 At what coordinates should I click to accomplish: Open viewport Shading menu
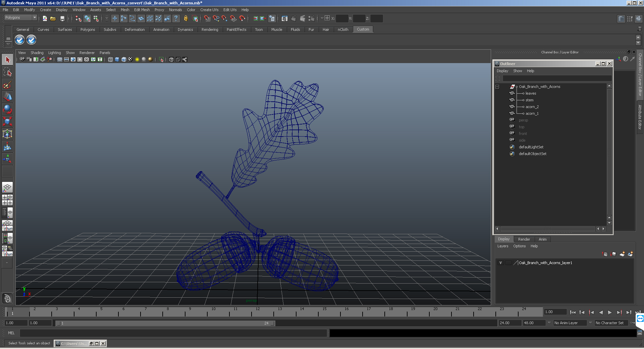(37, 53)
